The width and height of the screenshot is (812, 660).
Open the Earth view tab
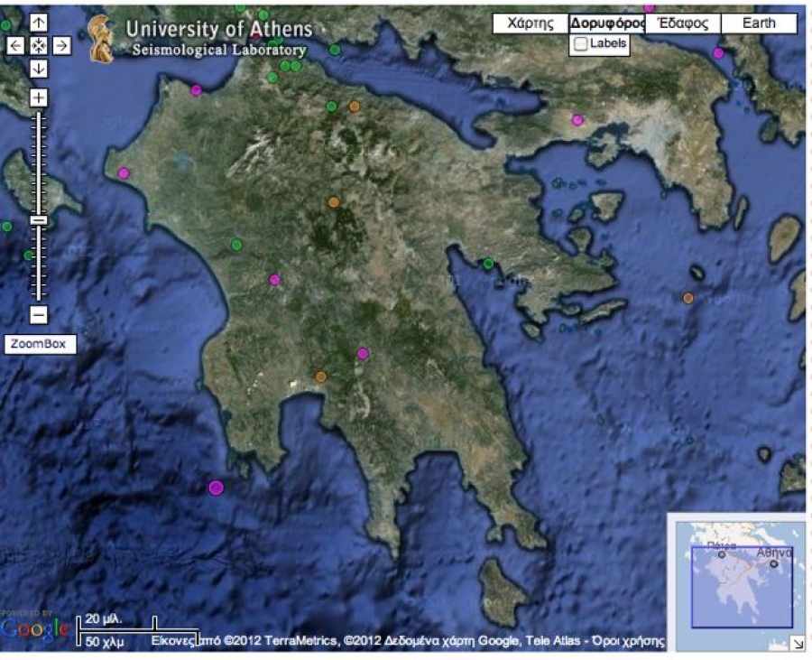click(x=759, y=23)
